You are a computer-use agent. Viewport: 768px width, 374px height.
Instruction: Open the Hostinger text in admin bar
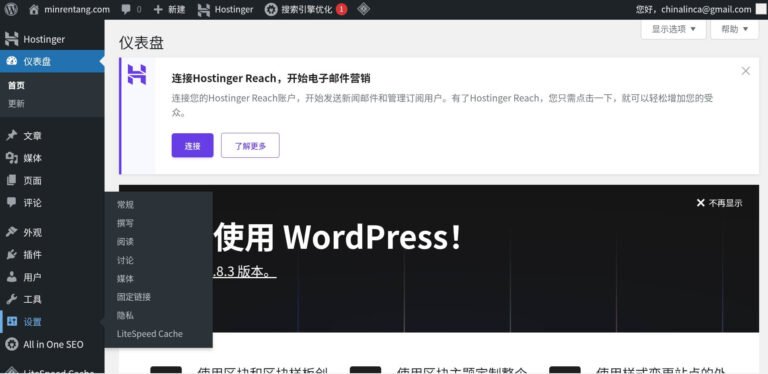tap(234, 9)
